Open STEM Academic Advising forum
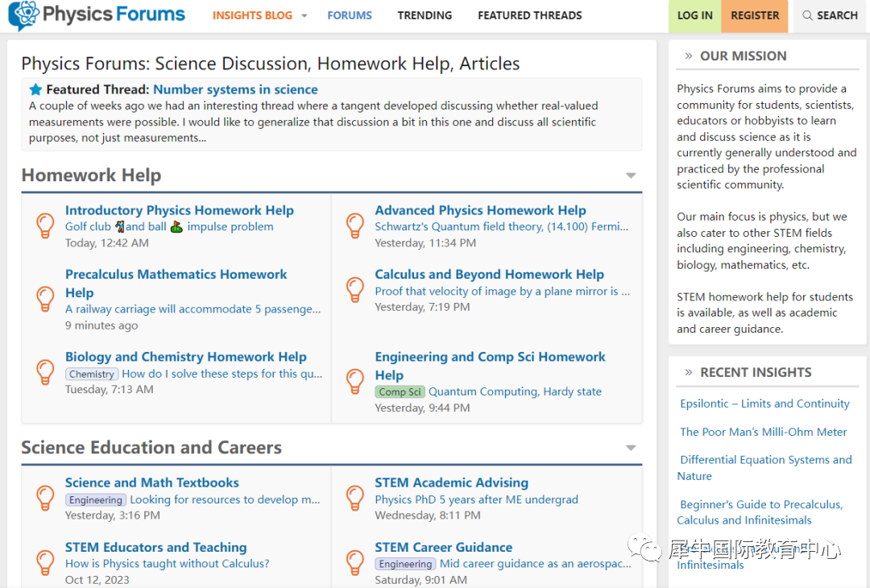Viewport: 870px width, 588px height. click(x=452, y=482)
